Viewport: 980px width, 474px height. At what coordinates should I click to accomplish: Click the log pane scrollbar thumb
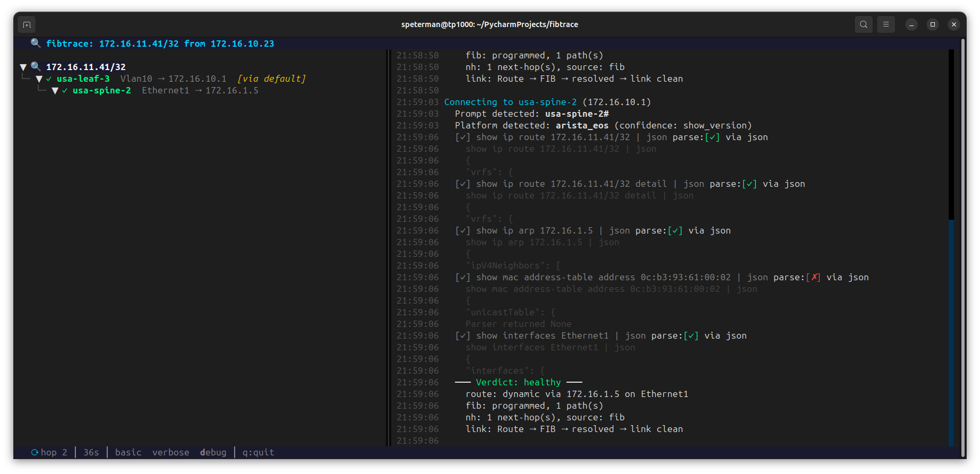[x=951, y=332]
